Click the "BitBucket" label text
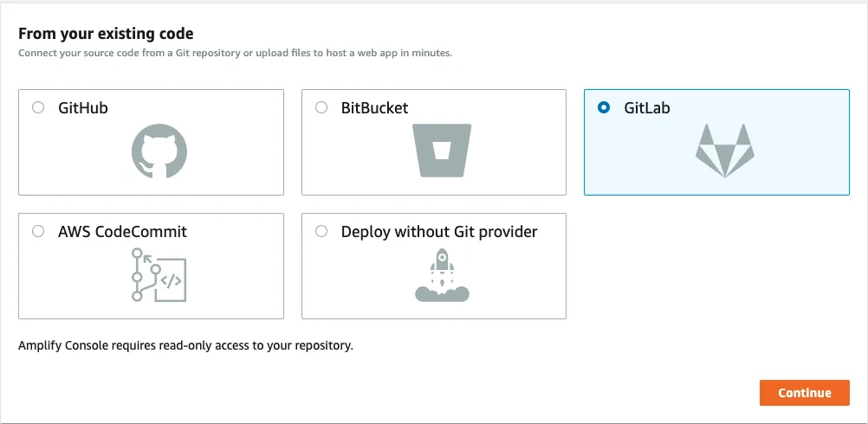The width and height of the screenshot is (868, 424). [374, 108]
